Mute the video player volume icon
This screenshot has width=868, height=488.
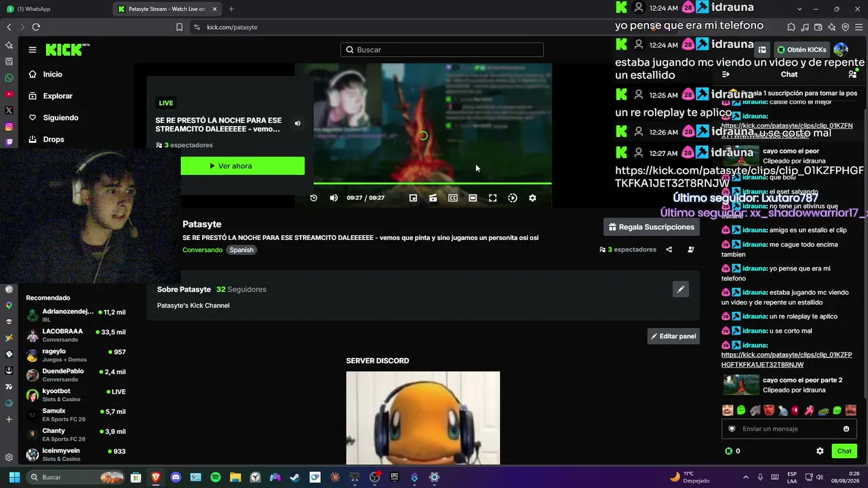334,198
